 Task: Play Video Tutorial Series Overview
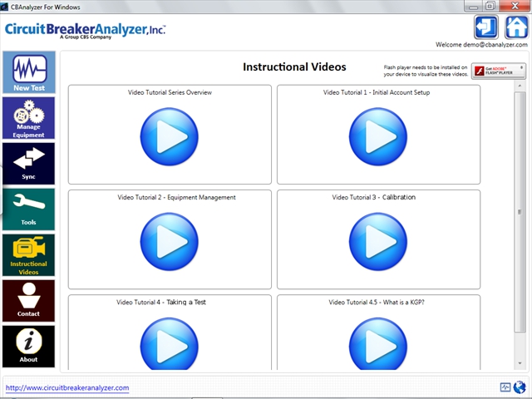169,136
